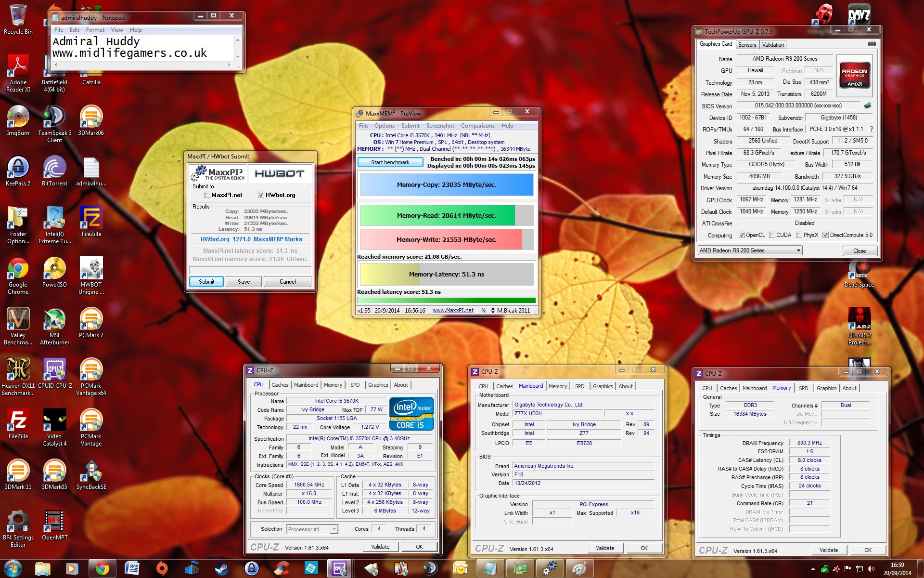Image resolution: width=924 pixels, height=578 pixels.
Task: Open the www.MaxxPI.net link
Action: (453, 311)
